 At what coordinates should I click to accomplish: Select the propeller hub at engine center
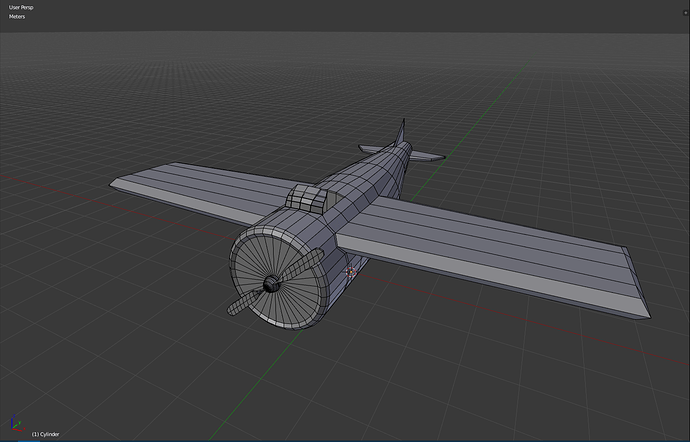(x=272, y=284)
